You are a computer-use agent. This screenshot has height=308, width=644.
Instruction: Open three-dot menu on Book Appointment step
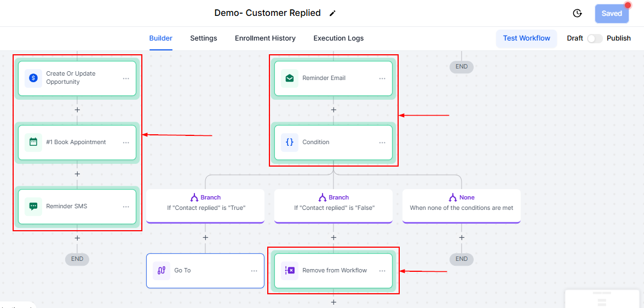126,142
